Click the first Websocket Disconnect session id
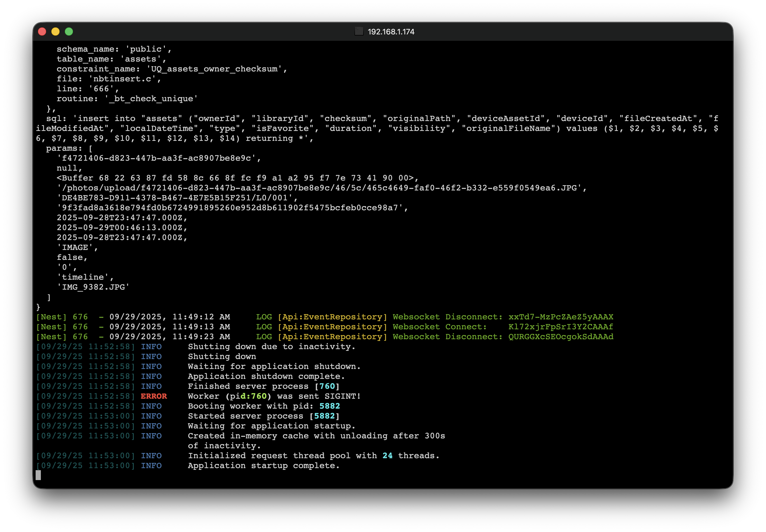The image size is (766, 532). pos(560,317)
